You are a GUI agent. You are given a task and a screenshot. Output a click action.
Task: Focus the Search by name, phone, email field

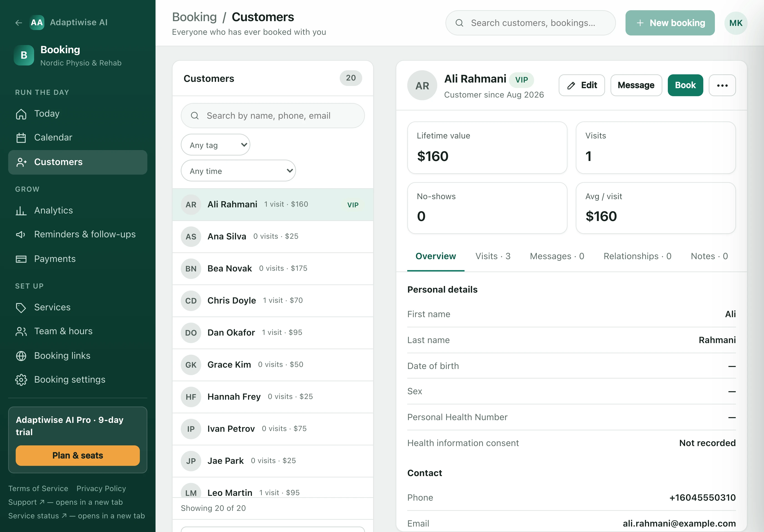(x=273, y=116)
